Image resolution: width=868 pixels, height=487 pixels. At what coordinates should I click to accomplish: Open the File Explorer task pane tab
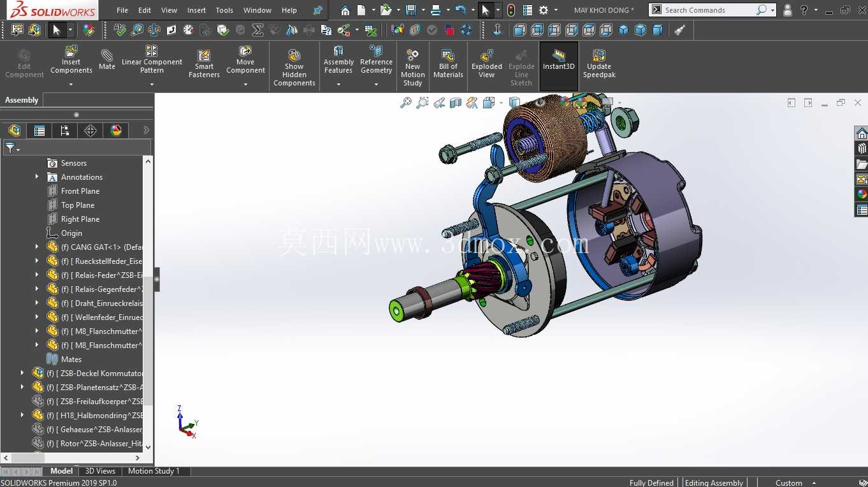click(x=862, y=164)
